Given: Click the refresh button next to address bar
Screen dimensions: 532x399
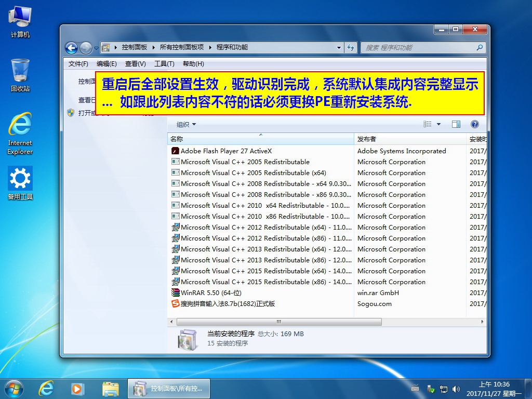Looking at the screenshot, I should (351, 47).
